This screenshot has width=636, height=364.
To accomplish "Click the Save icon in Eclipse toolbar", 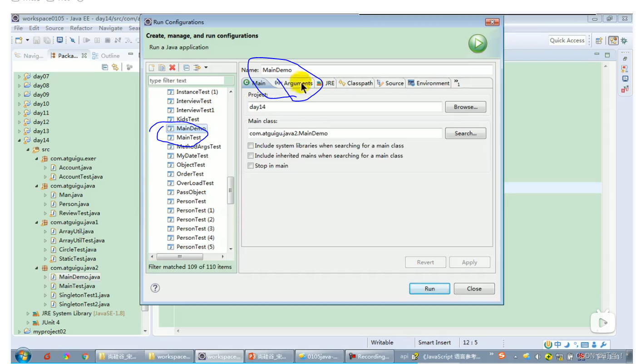I will coord(37,40).
